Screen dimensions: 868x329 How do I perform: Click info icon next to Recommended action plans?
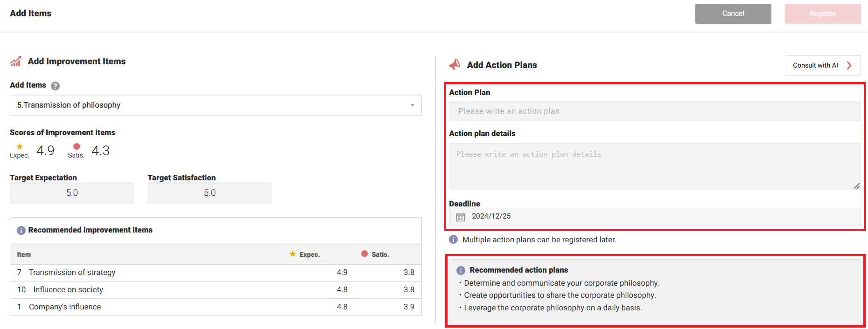(461, 270)
